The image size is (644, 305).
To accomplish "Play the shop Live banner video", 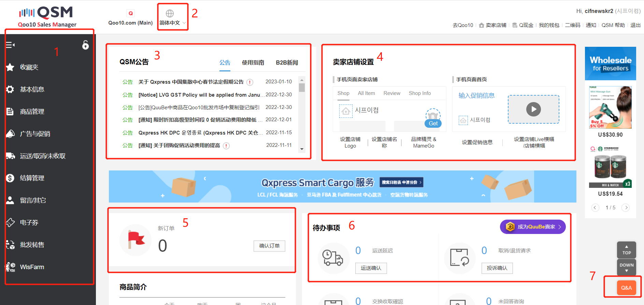I will point(533,109).
